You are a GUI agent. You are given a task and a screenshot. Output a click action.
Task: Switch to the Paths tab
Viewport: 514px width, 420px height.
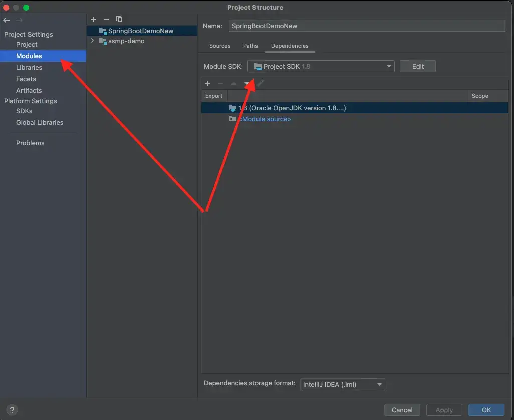click(x=250, y=46)
